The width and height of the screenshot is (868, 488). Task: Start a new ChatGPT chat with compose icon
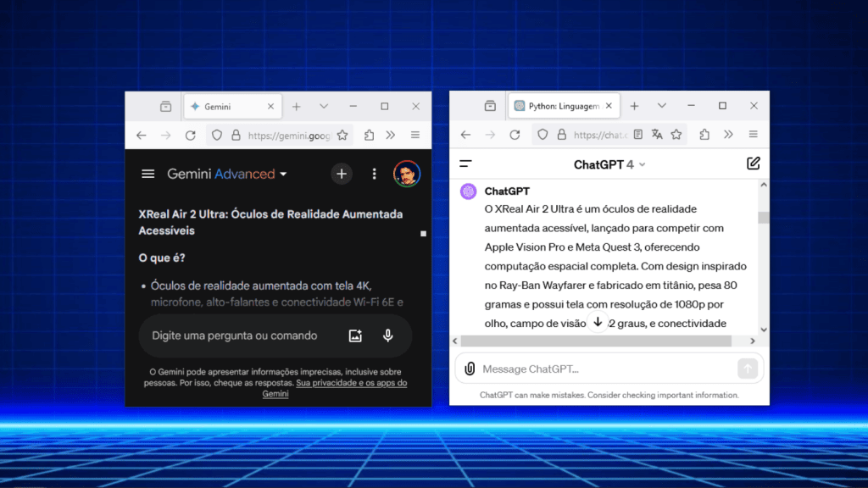click(x=753, y=164)
